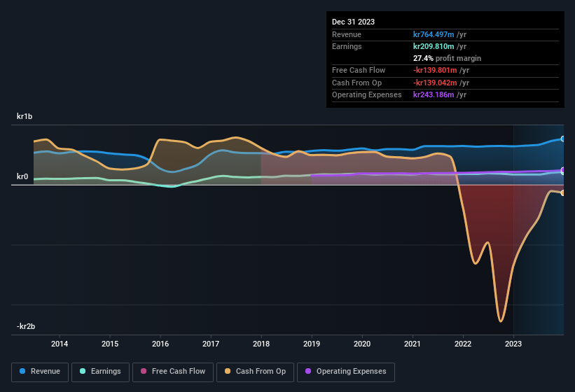Click the 2020 x-axis year label
This screenshot has height=392, width=575.
tap(362, 344)
